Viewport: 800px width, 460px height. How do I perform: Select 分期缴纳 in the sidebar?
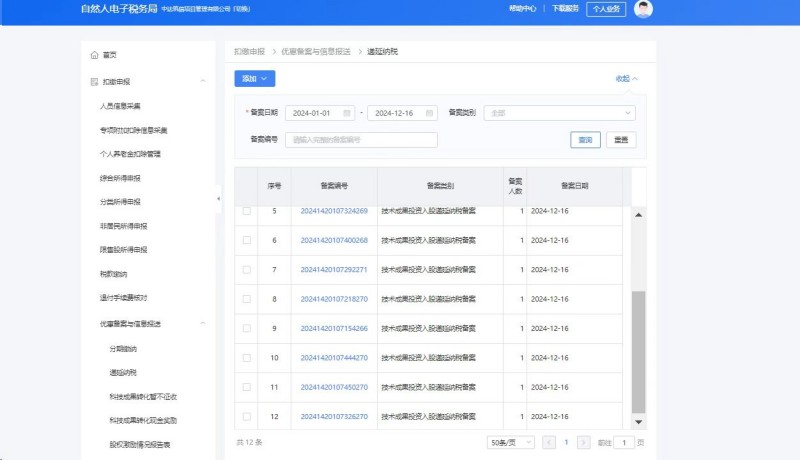point(123,349)
